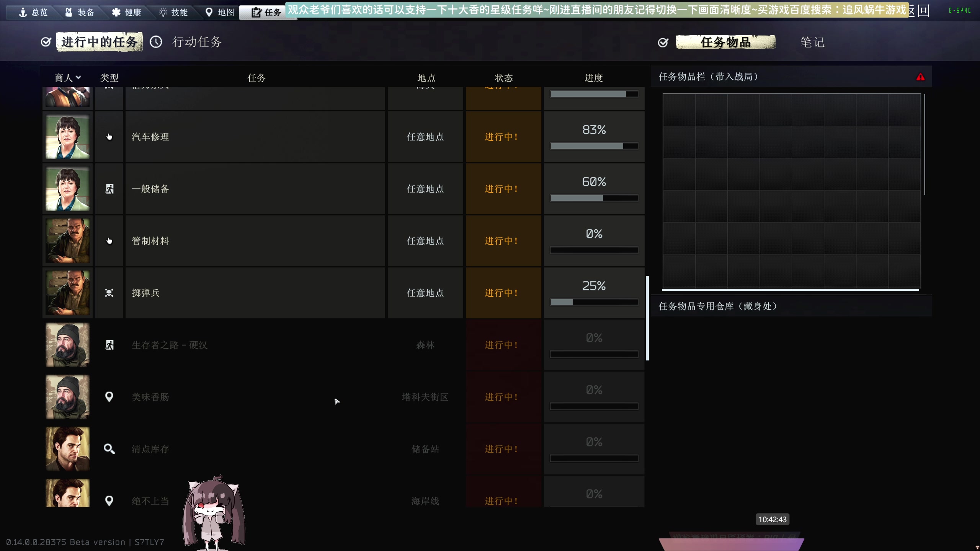Image resolution: width=980 pixels, height=551 pixels.
Task: Click the checkmark icon beside 进行中的任务
Action: click(46, 41)
